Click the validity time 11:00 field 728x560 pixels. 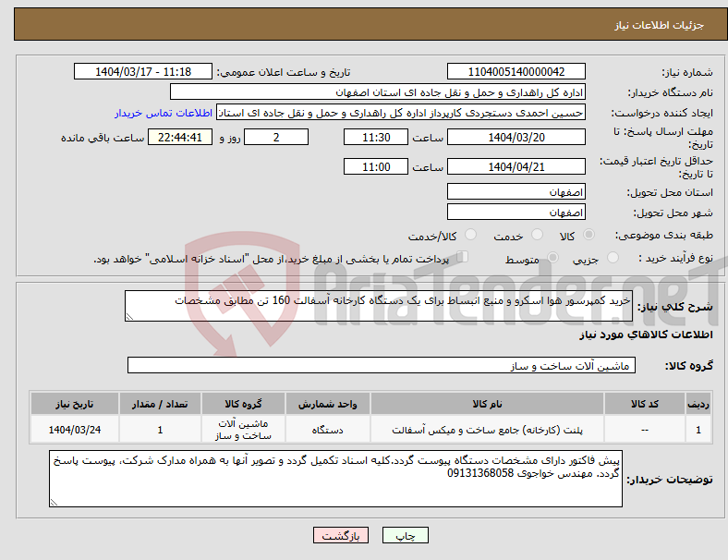click(376, 166)
